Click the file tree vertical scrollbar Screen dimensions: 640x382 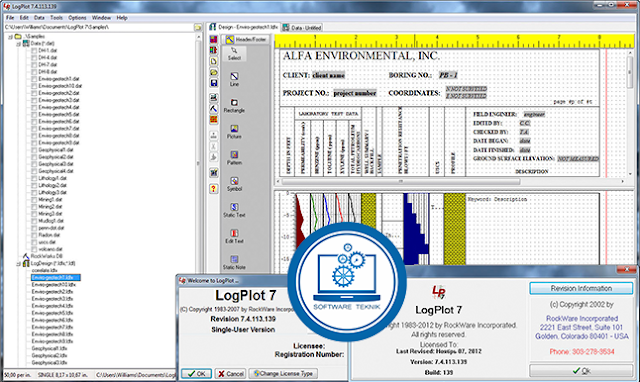point(199,163)
